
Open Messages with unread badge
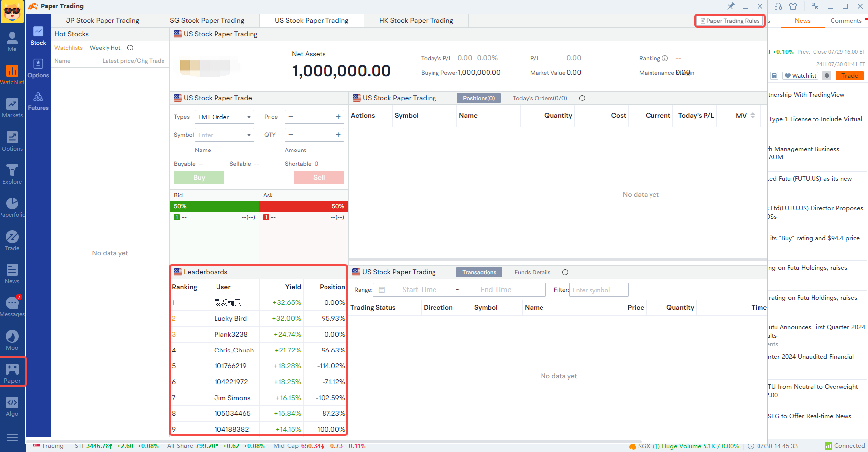point(12,307)
